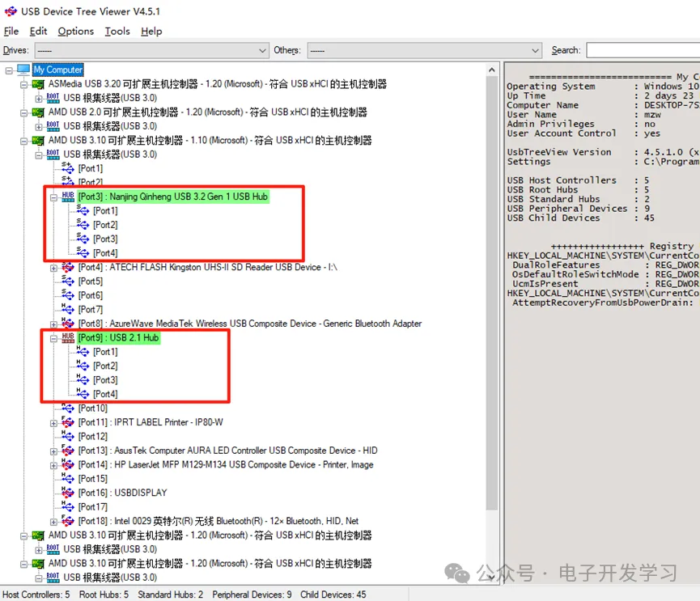Select AsusTek AURA LED Controller device
The width and height of the screenshot is (700, 601).
click(x=227, y=451)
